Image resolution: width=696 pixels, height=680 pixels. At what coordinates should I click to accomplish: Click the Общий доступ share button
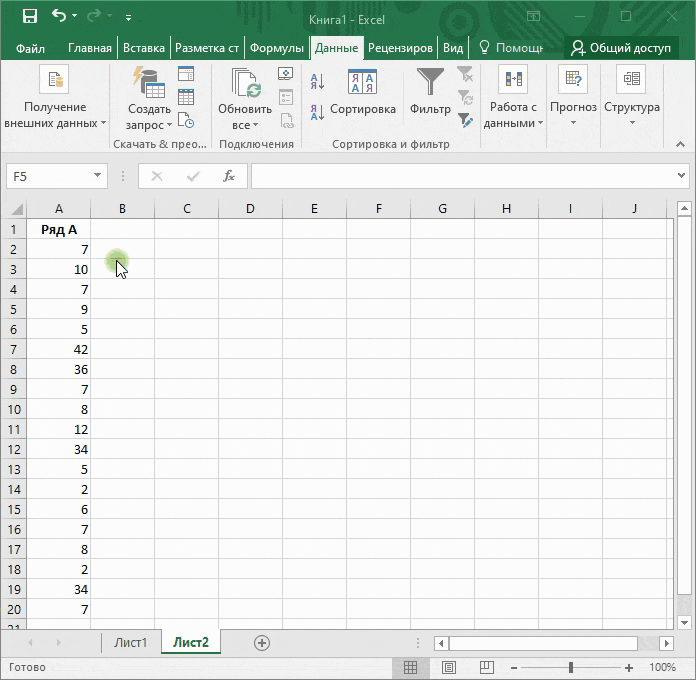pyautogui.click(x=621, y=48)
